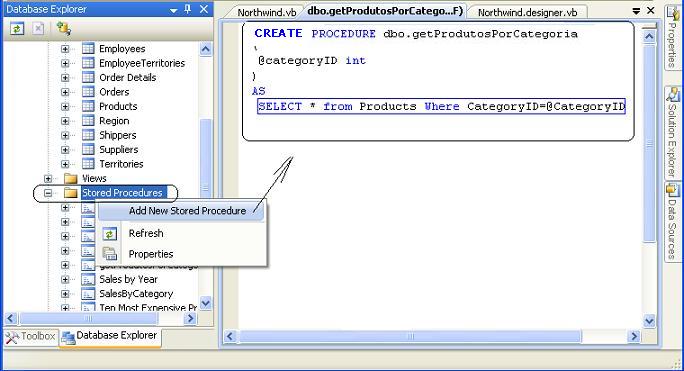Open the active documents dropdown list
The height and width of the screenshot is (371, 684).
click(x=636, y=11)
